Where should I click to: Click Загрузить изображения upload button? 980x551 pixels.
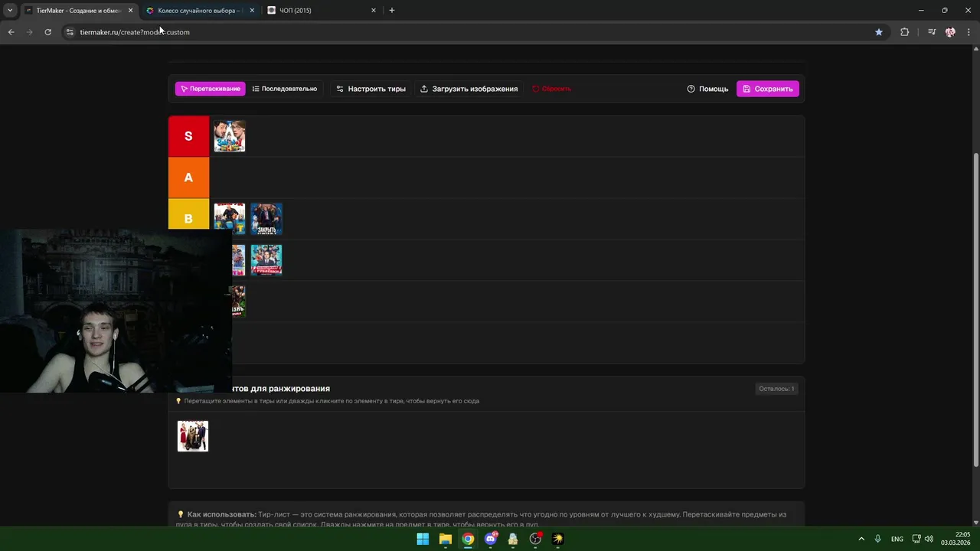(469, 89)
